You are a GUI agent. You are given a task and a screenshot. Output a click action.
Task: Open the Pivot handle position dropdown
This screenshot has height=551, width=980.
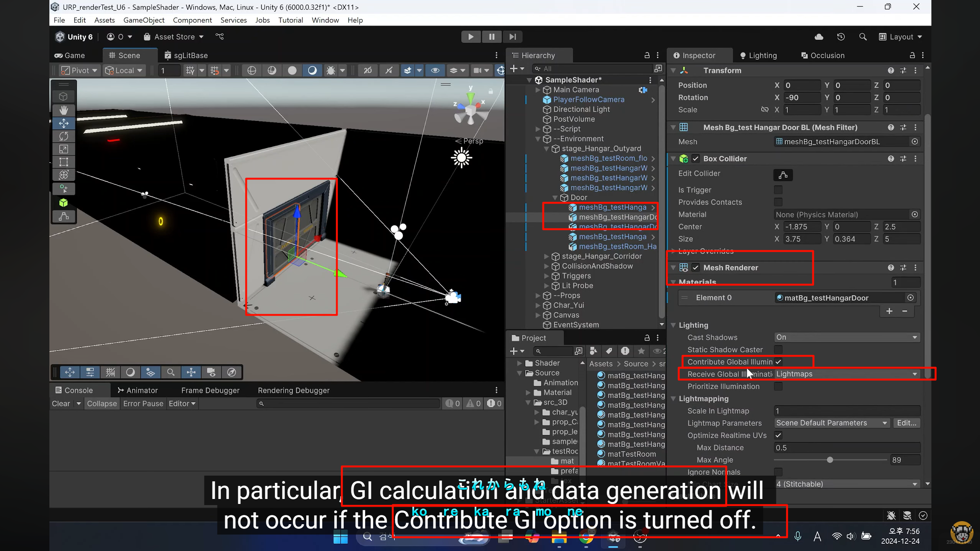click(x=80, y=70)
